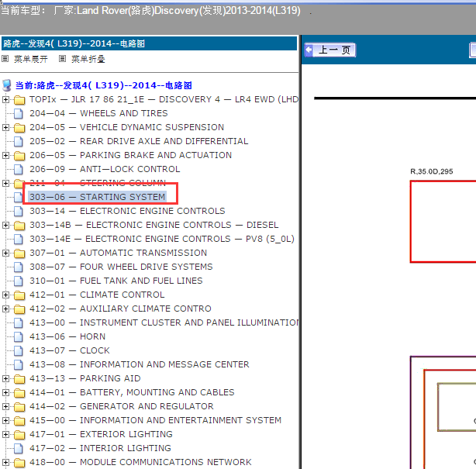Open 303-06 Starting System diagram
The width and height of the screenshot is (476, 469).
[98, 197]
